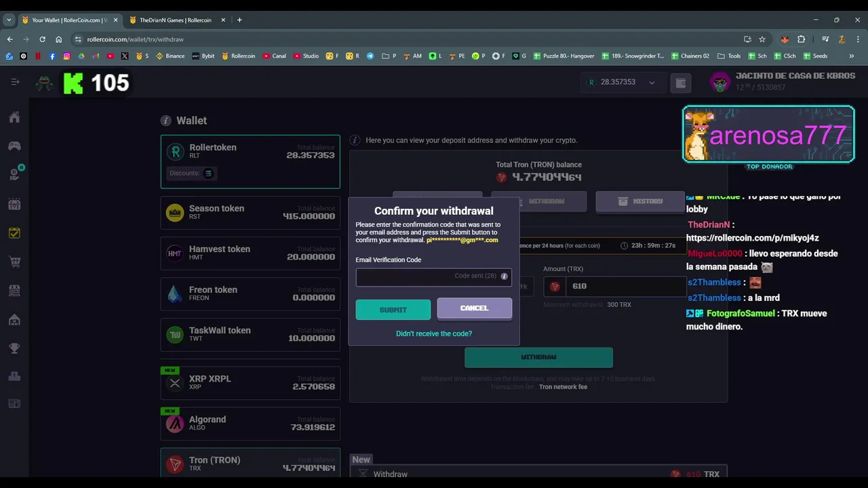
Task: Click the info icon in the verification code field
Action: [x=504, y=277]
